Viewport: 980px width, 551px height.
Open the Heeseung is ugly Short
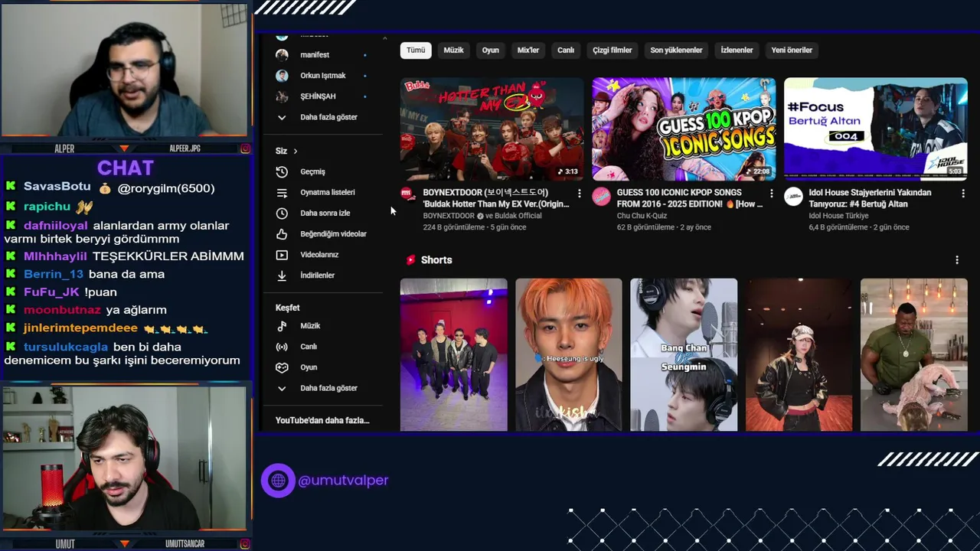click(569, 354)
